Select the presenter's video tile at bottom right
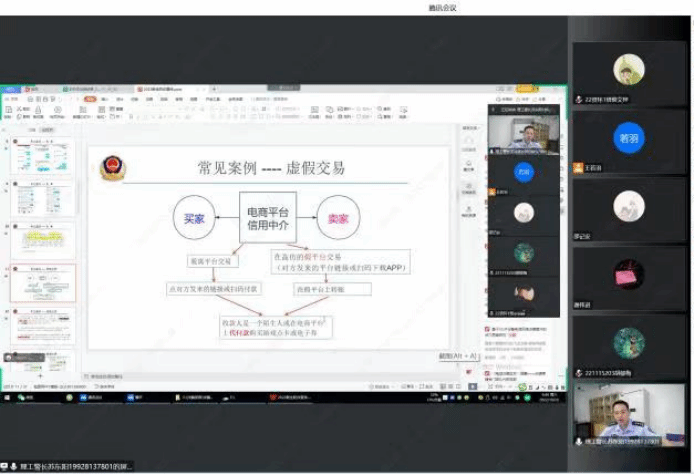This screenshot has width=694, height=475. pyautogui.click(x=629, y=417)
